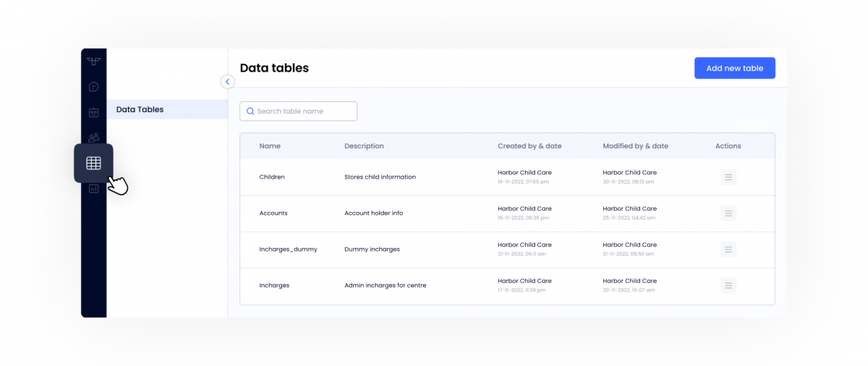868x366 pixels.
Task: Collapse the side panel with chevron arrow
Action: pos(228,82)
